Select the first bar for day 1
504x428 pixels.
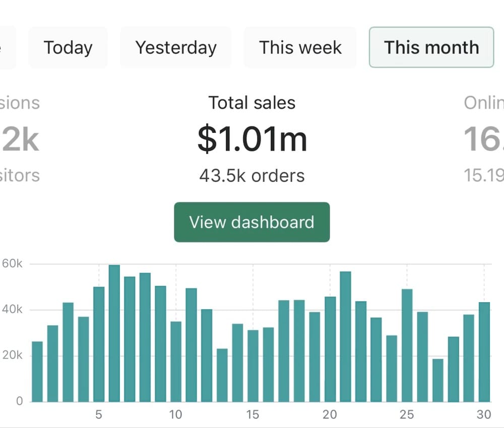(37, 372)
